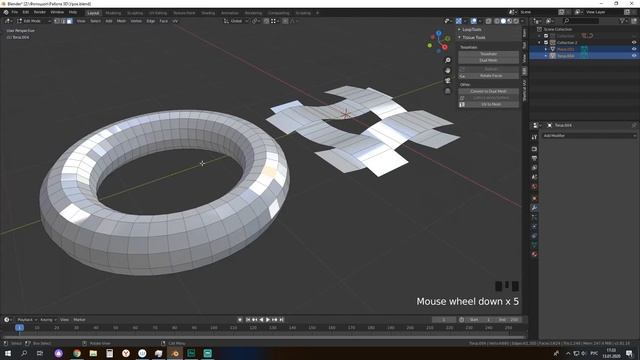Enable face select mode

tap(69, 21)
